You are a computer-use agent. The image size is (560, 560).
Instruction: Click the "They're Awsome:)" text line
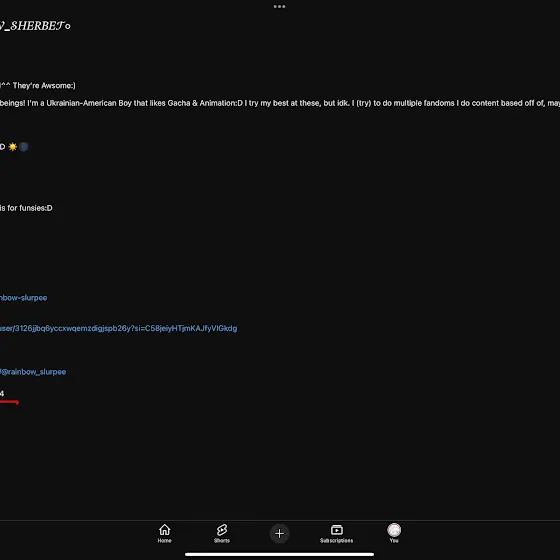38,86
